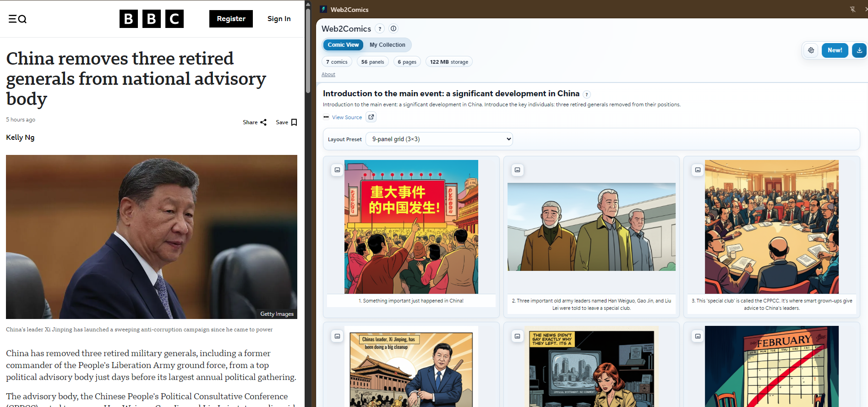Image resolution: width=868 pixels, height=407 pixels.
Task: Open the View Source link
Action: [347, 117]
